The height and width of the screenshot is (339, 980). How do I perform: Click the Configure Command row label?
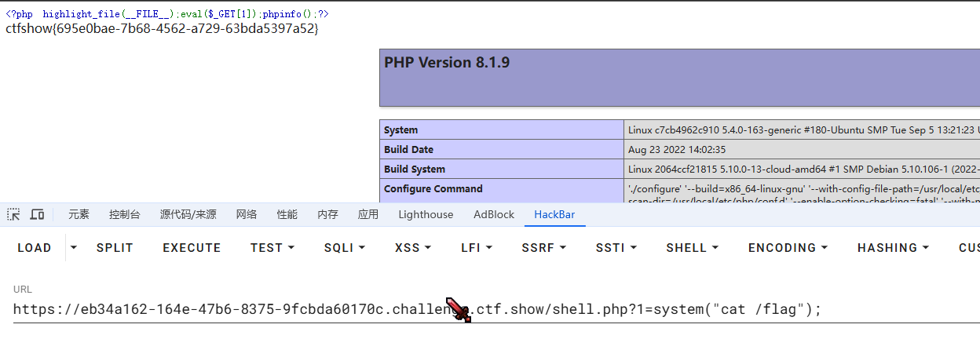coord(433,188)
